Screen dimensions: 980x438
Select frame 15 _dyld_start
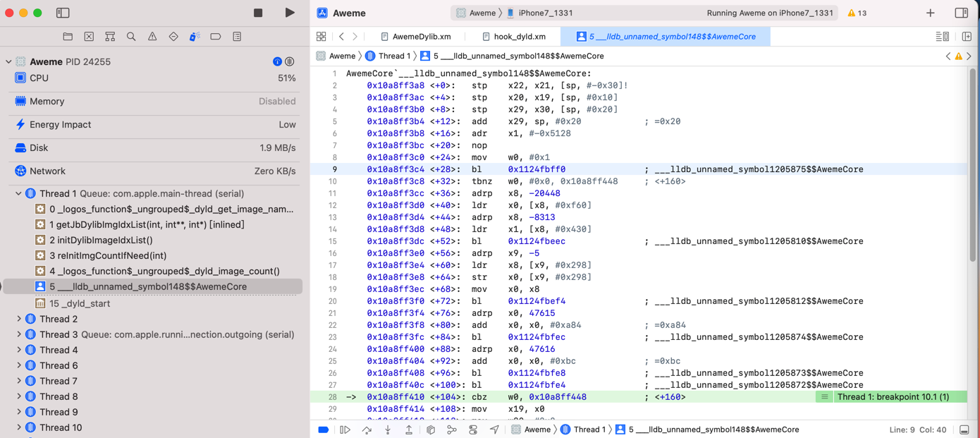click(x=73, y=303)
